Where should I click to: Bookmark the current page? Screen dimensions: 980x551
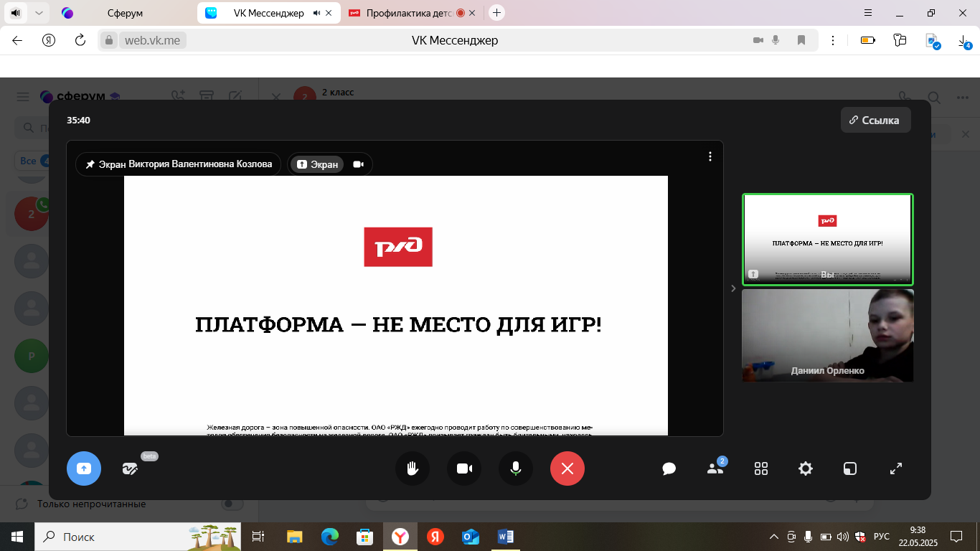pyautogui.click(x=801, y=40)
